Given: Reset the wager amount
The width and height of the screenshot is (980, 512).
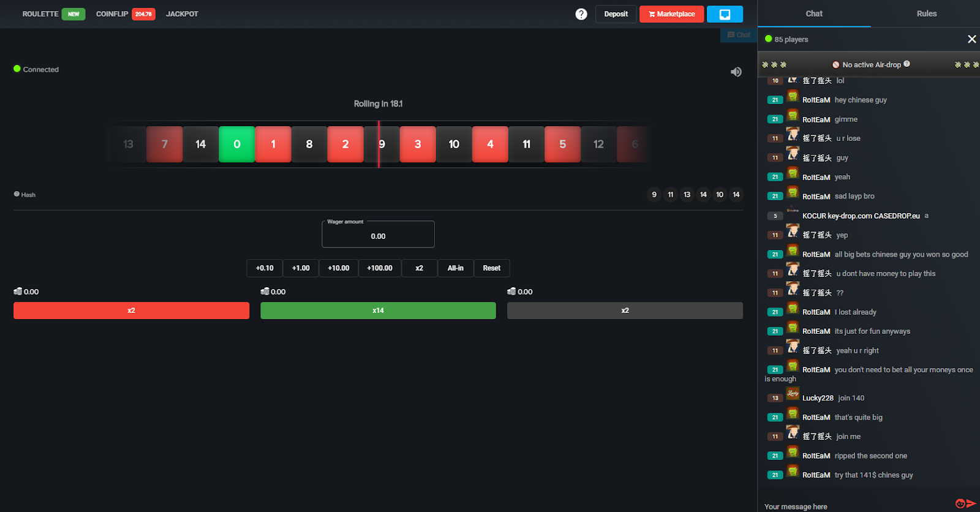Looking at the screenshot, I should (x=491, y=268).
